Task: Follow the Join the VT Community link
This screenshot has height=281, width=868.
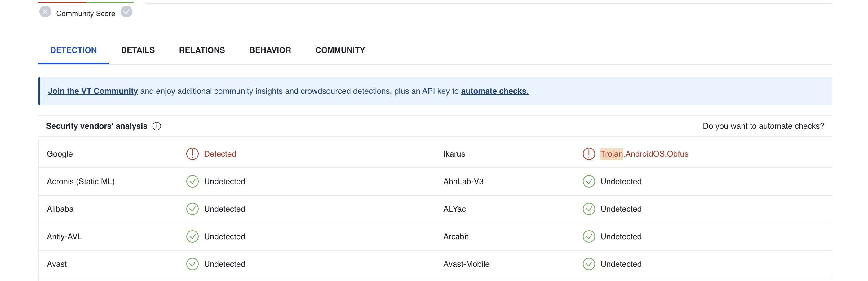Action: click(93, 91)
